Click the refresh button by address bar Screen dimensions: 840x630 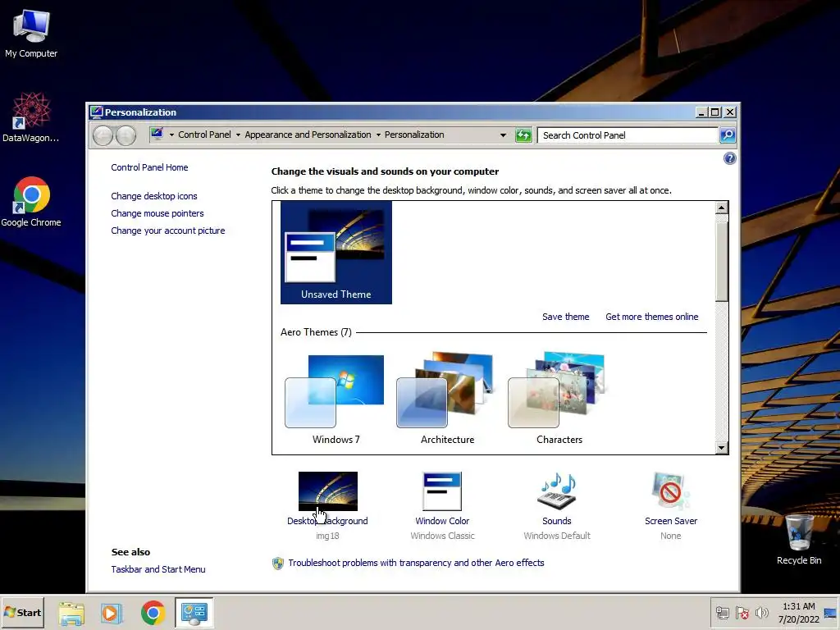[x=523, y=135]
